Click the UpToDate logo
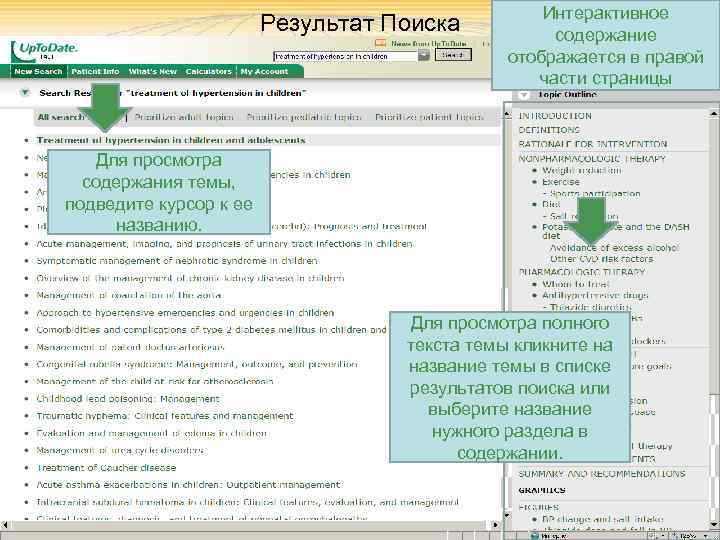 pos(44,51)
